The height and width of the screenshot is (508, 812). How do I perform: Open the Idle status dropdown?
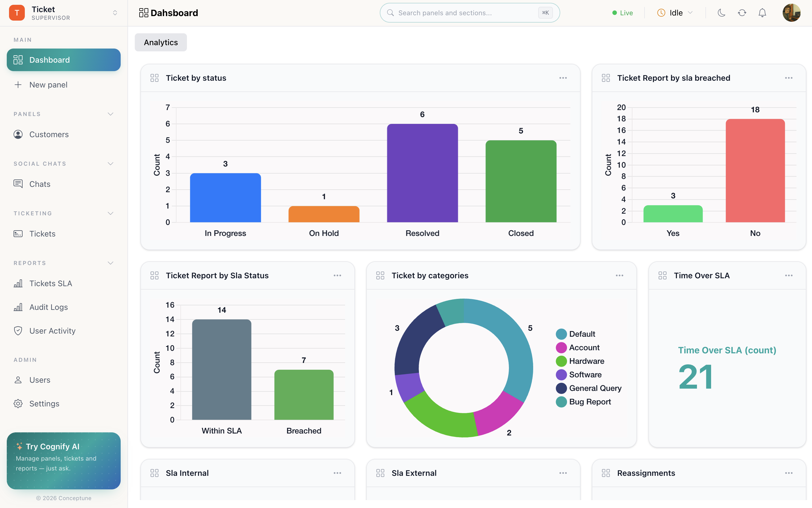(675, 13)
